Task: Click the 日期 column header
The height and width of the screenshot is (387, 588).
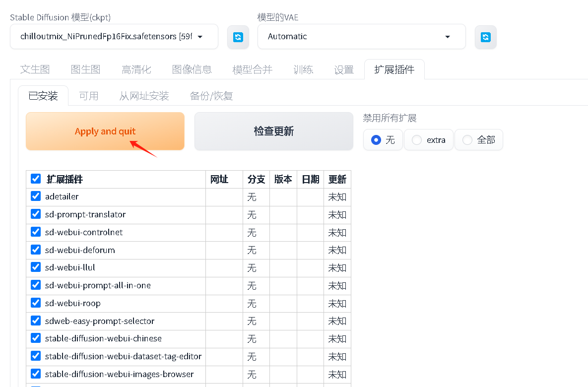Action: click(x=311, y=179)
